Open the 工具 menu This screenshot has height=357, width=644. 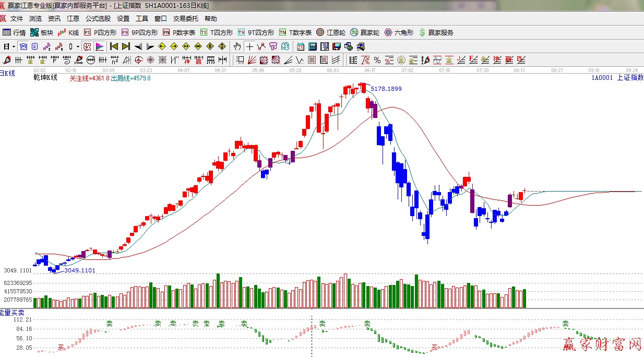click(x=142, y=19)
